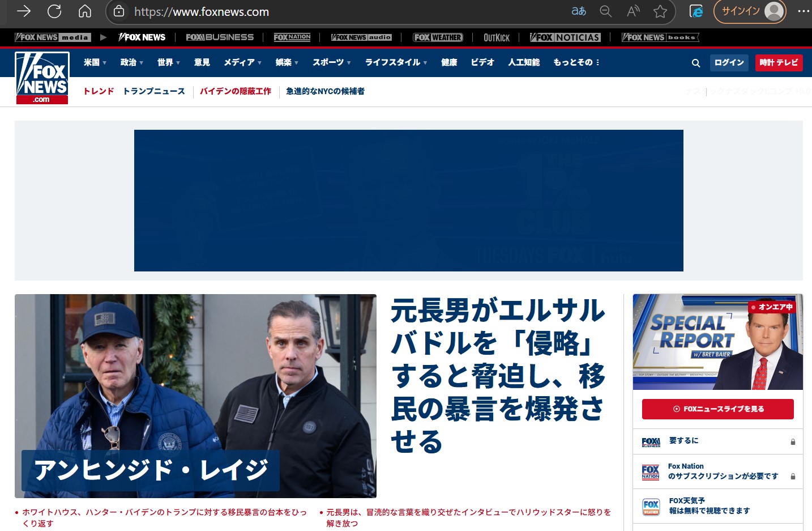Viewport: 812px width, 531px height.
Task: Open Fox News Books logo link
Action: tap(660, 37)
